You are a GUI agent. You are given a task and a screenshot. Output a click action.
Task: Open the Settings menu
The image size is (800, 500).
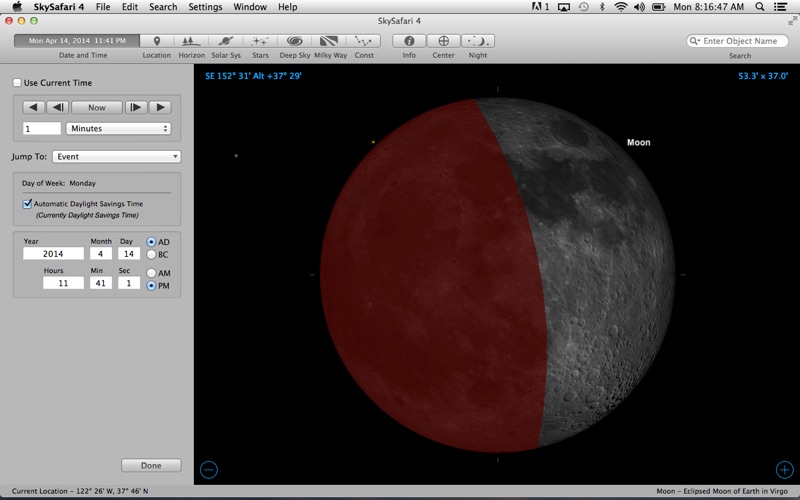point(205,7)
